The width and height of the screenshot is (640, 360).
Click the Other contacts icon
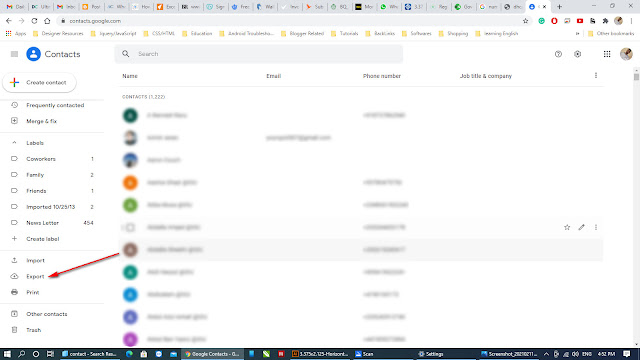pyautogui.click(x=14, y=314)
